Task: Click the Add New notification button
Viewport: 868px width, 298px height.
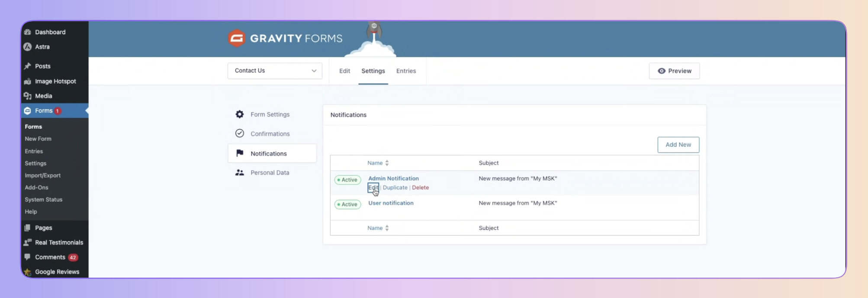Action: click(x=678, y=145)
